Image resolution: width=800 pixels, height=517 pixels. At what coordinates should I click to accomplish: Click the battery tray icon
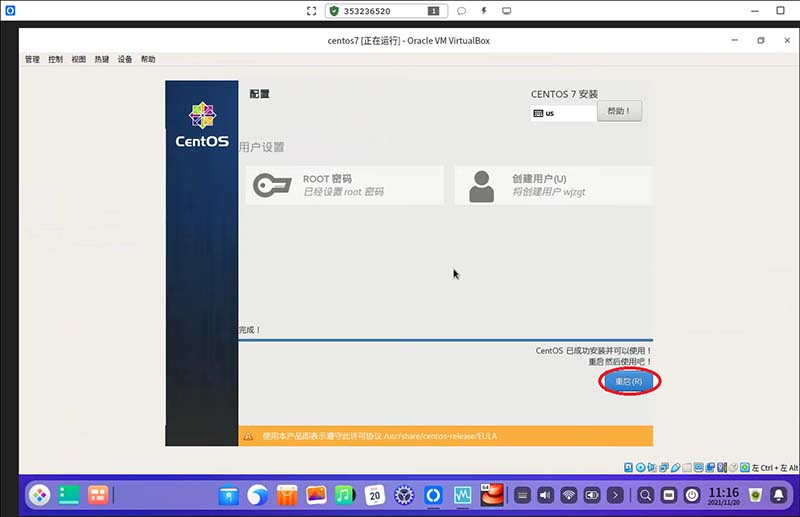[592, 495]
